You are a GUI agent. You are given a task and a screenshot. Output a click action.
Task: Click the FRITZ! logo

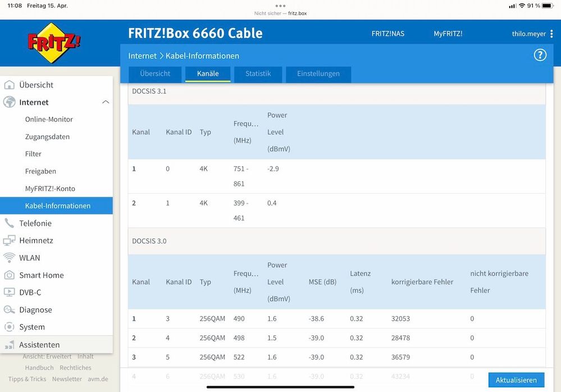click(x=54, y=43)
